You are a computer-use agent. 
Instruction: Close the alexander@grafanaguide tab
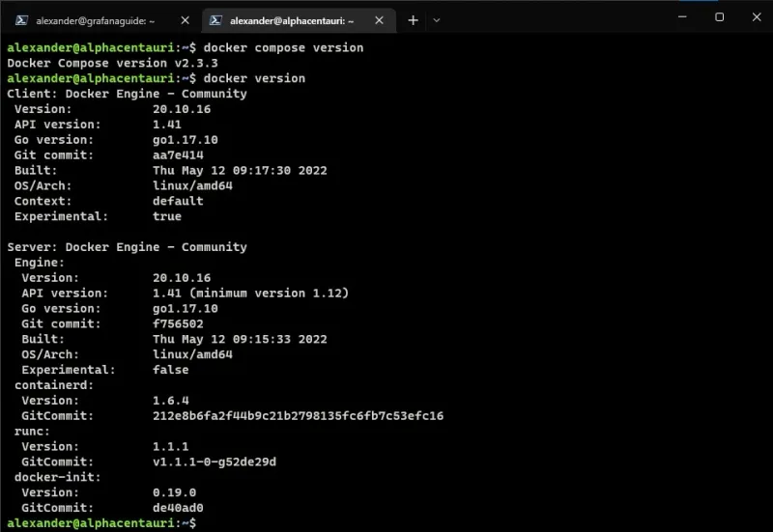click(x=185, y=20)
